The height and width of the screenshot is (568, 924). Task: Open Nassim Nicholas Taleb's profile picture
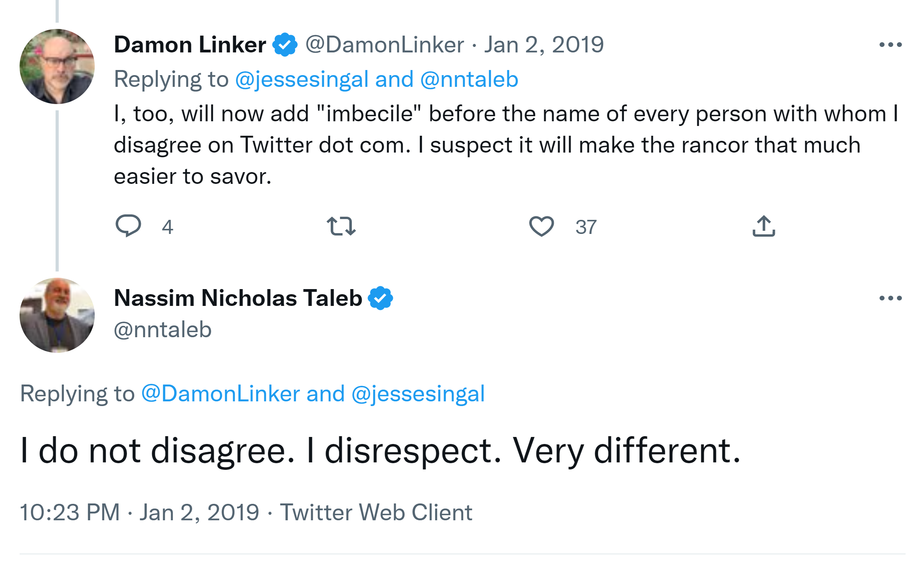pyautogui.click(x=57, y=315)
